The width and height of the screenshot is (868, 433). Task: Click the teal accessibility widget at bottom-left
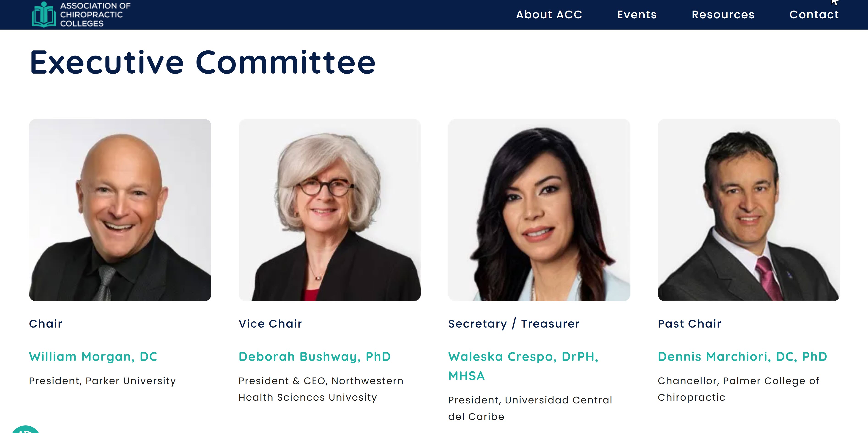(x=26, y=430)
